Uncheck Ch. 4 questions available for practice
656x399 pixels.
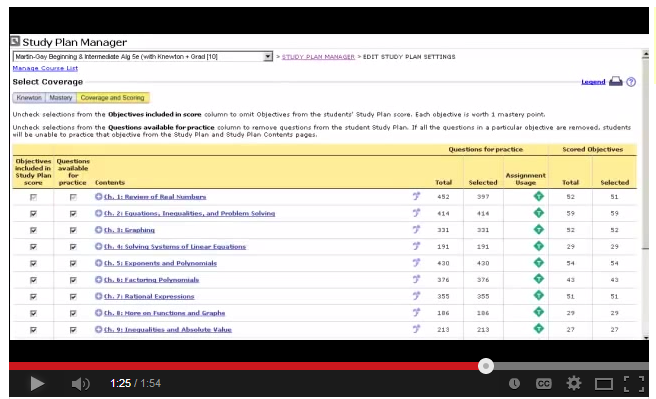tap(73, 247)
